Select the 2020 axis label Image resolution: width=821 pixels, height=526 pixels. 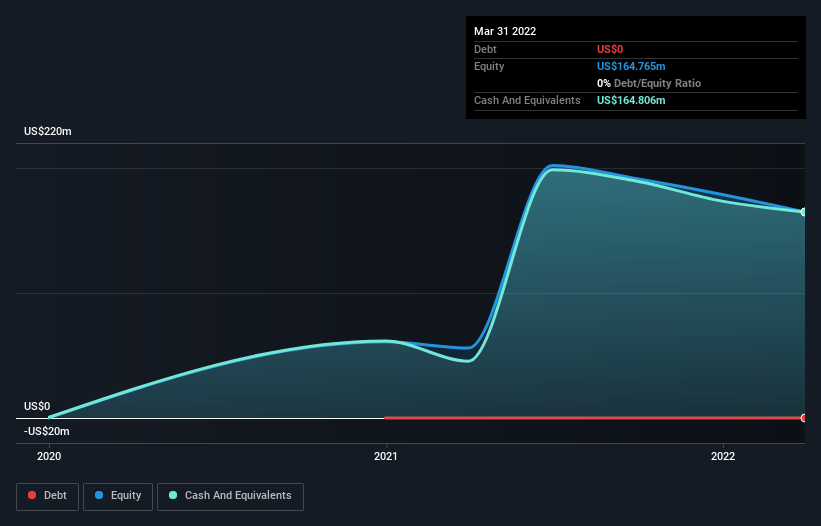(49, 456)
